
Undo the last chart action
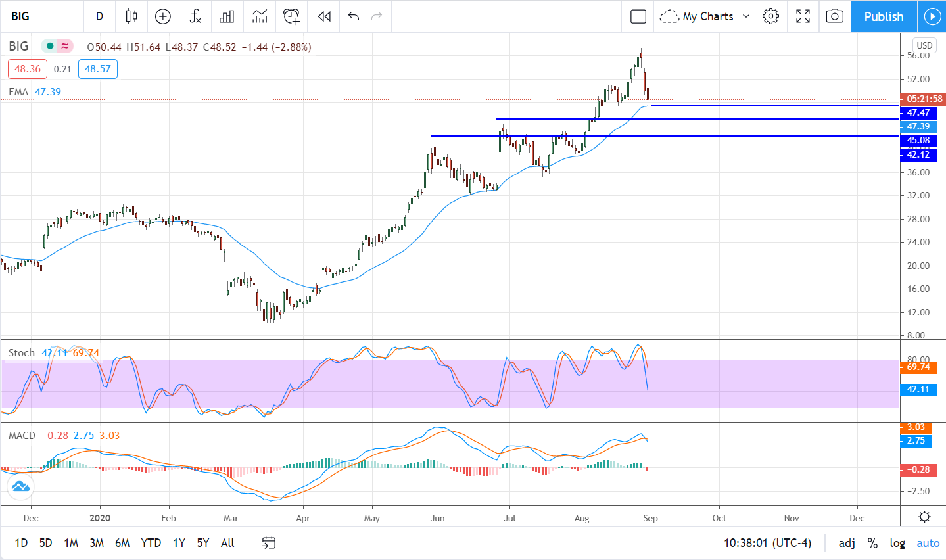[354, 16]
